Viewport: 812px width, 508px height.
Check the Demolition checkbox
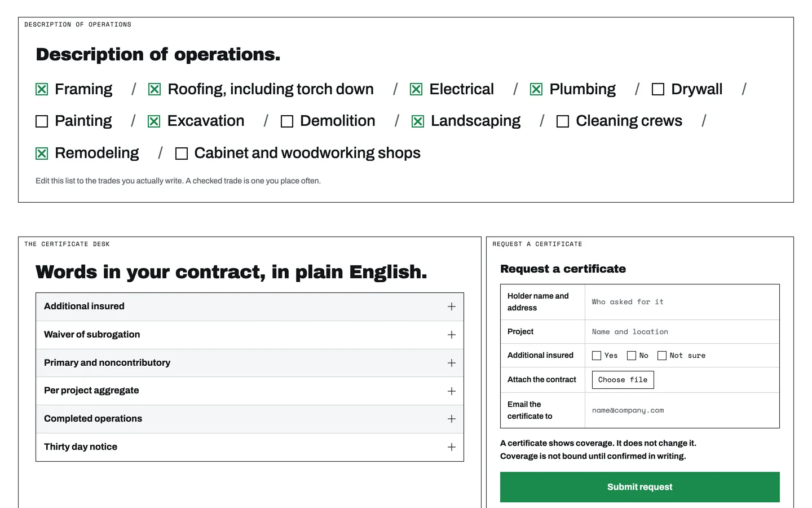[287, 121]
